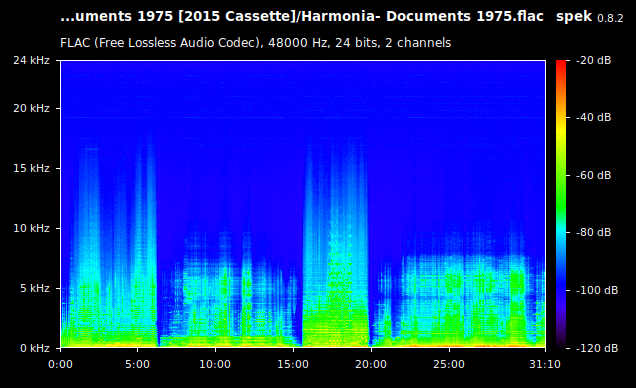The height and width of the screenshot is (388, 636).
Task: Click the '-40 dB' legend label
Action: pos(593,117)
